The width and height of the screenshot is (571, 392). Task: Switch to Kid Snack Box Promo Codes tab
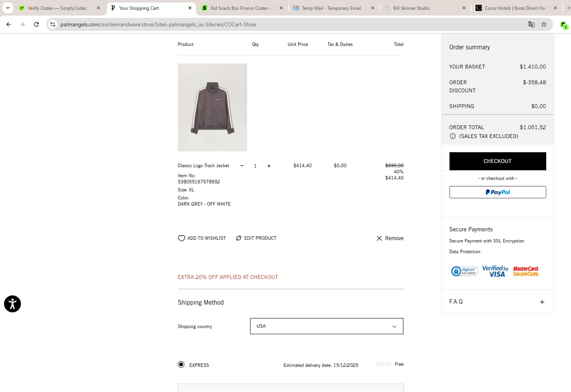click(241, 8)
